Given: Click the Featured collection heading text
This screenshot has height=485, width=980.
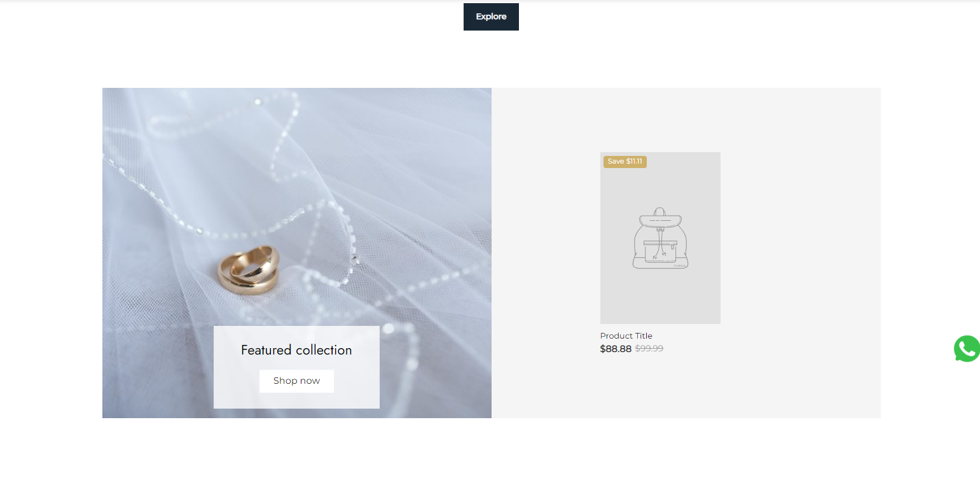Looking at the screenshot, I should [296, 350].
